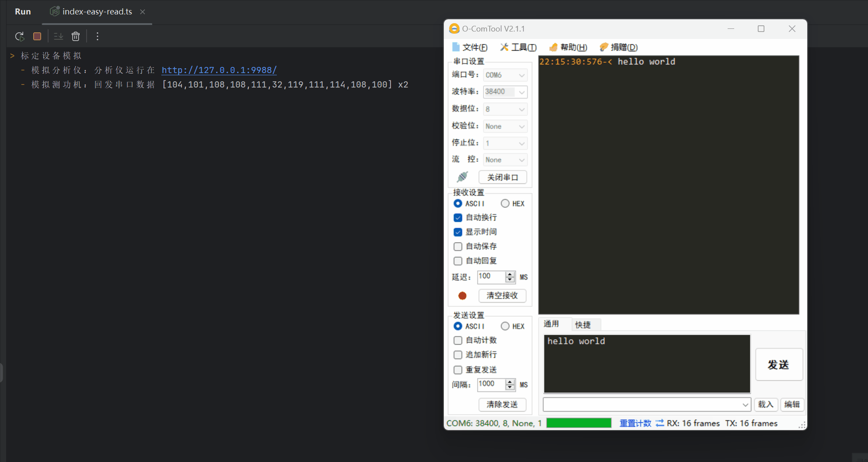The height and width of the screenshot is (462, 868).
Task: Click the 重置计数 link in the status bar
Action: [x=635, y=423]
